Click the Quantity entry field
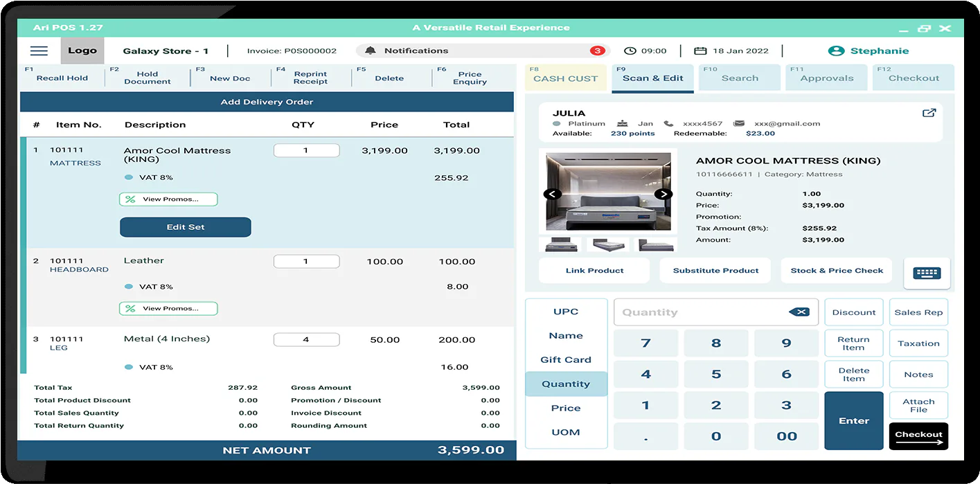 click(716, 312)
